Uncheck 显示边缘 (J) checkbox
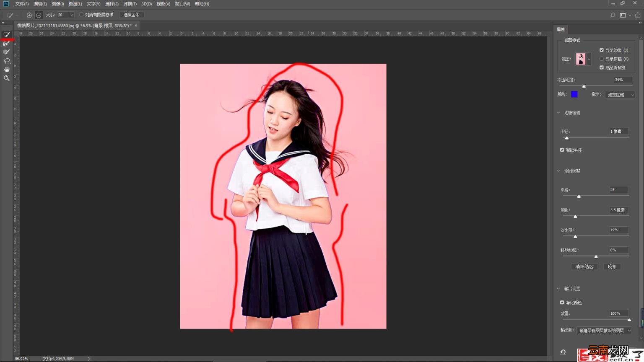 (602, 50)
